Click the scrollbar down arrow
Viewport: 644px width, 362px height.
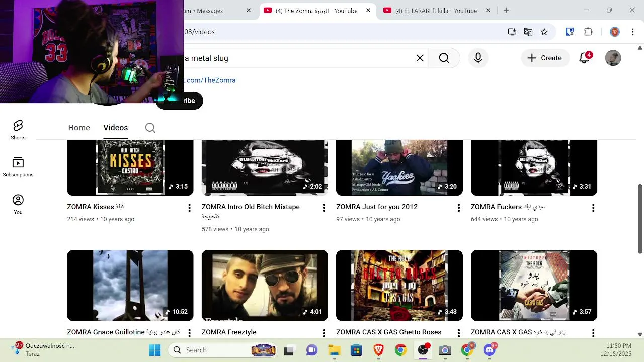point(640,334)
